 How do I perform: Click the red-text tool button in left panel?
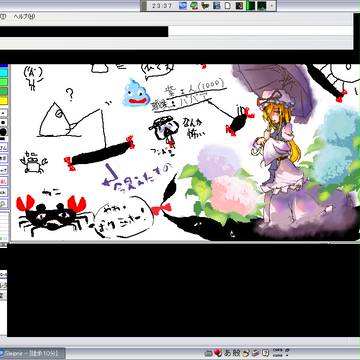(3, 181)
